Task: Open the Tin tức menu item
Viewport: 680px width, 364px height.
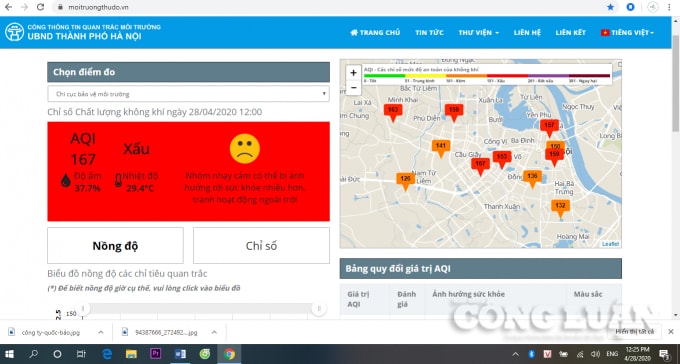Action: click(429, 33)
